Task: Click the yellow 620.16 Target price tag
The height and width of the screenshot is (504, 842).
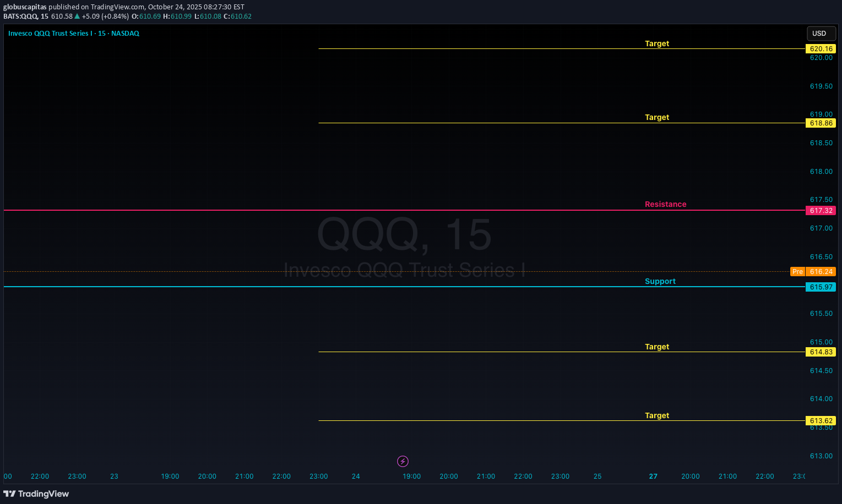Action: [x=821, y=48]
